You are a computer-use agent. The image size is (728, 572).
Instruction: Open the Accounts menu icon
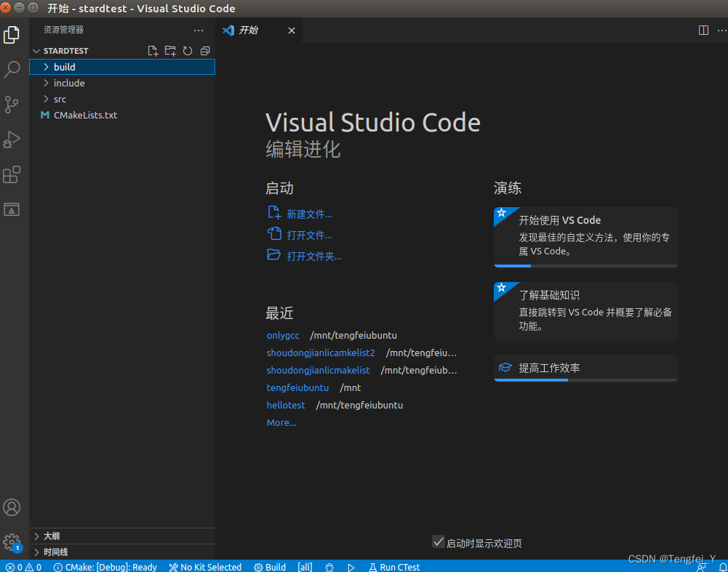[12, 507]
